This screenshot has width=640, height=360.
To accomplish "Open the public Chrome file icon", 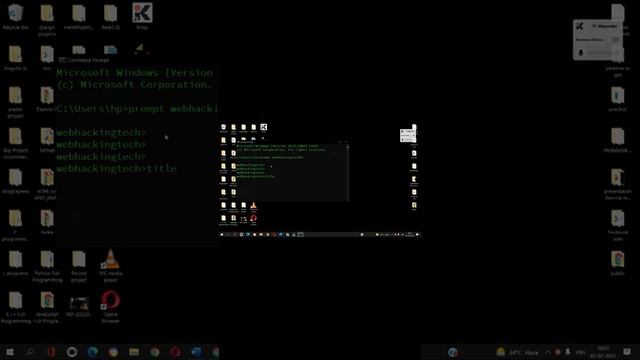I will (618, 263).
